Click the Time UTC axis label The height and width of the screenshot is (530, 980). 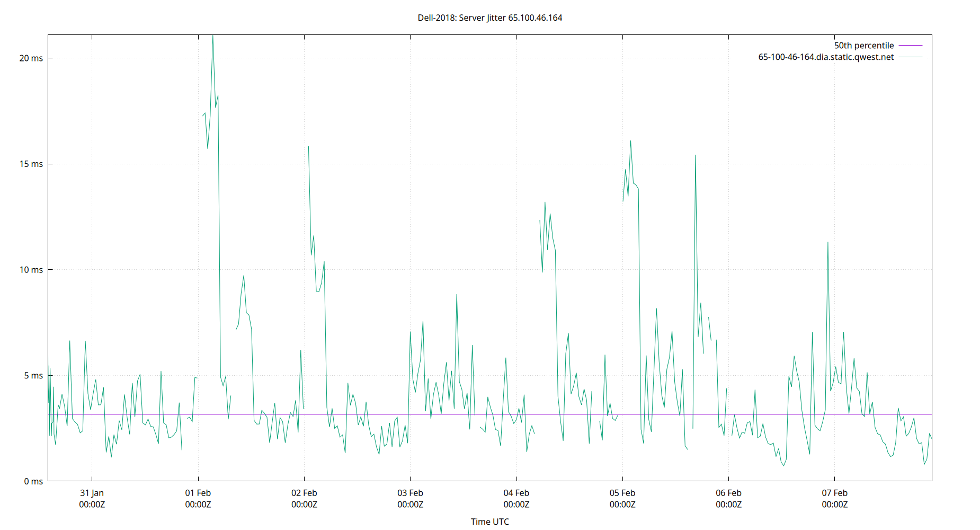tap(490, 522)
